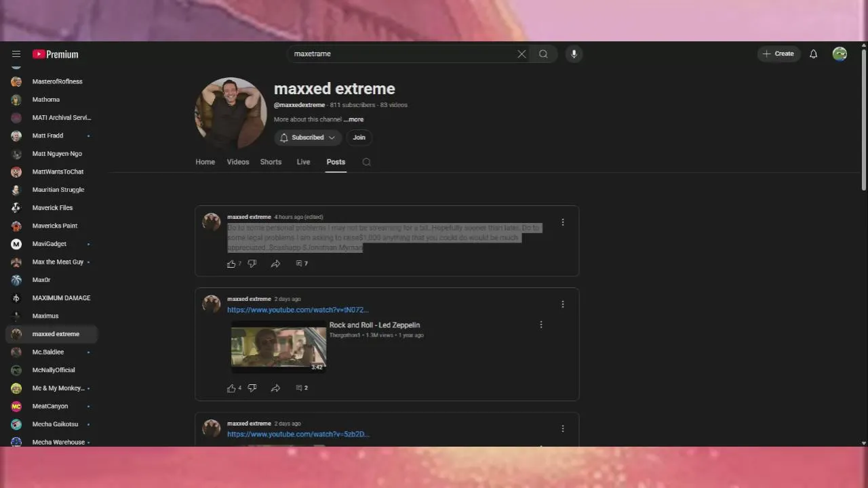Open the notifications bell

click(813, 54)
